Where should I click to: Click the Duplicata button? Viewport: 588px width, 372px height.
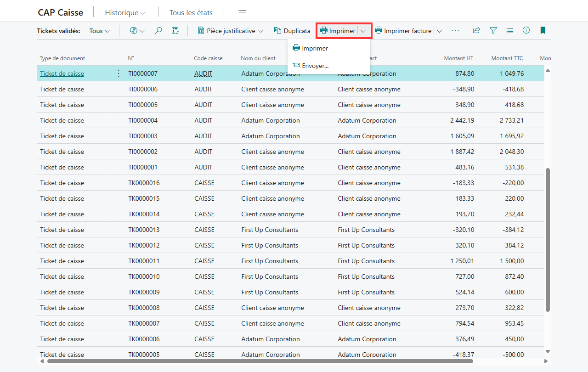pos(292,31)
